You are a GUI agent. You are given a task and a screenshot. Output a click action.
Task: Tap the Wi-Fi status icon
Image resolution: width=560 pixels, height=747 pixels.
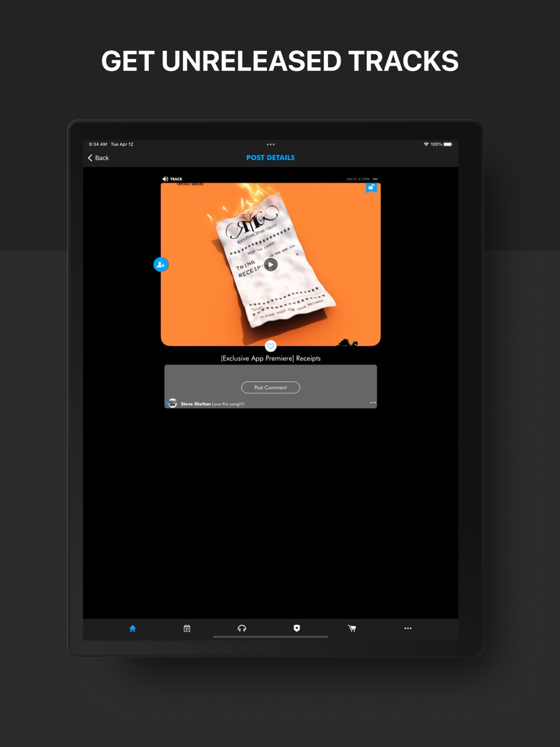(x=426, y=144)
